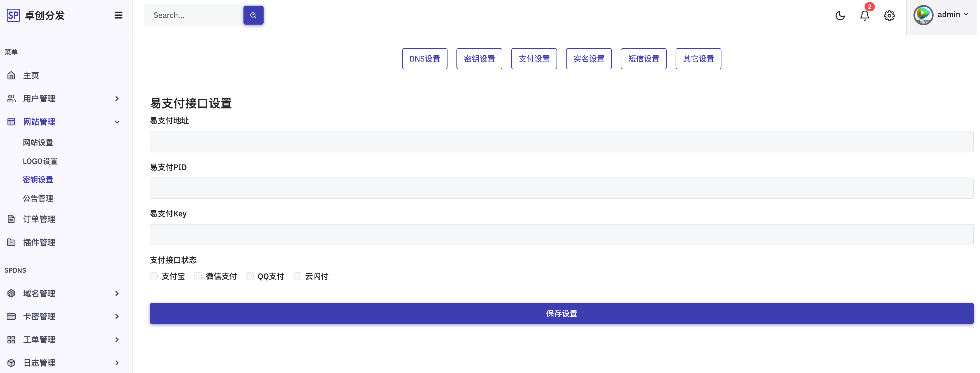Toggle dark mode moon icon
Viewport: 980px width, 373px height.
840,16
